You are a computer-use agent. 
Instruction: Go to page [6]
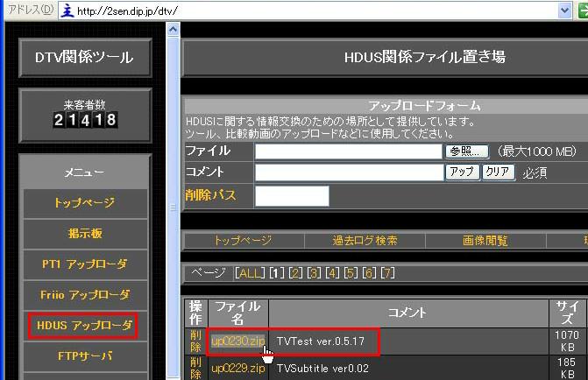pos(370,273)
